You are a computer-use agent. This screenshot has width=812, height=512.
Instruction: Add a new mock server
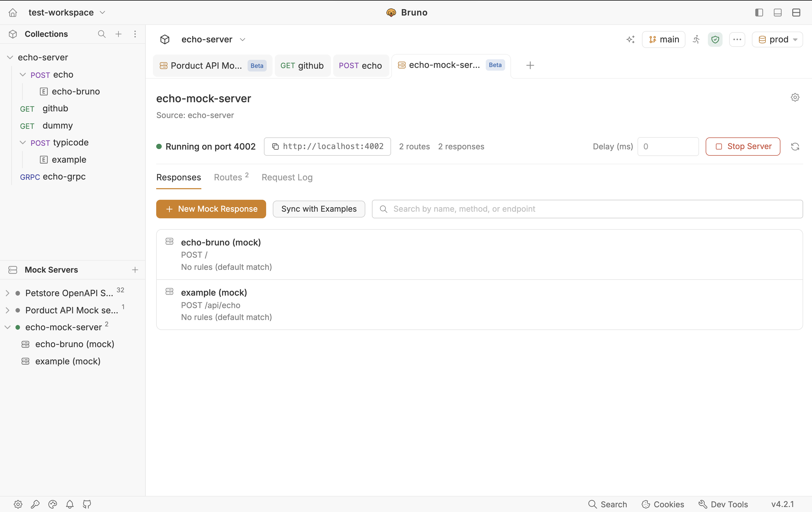click(x=135, y=270)
